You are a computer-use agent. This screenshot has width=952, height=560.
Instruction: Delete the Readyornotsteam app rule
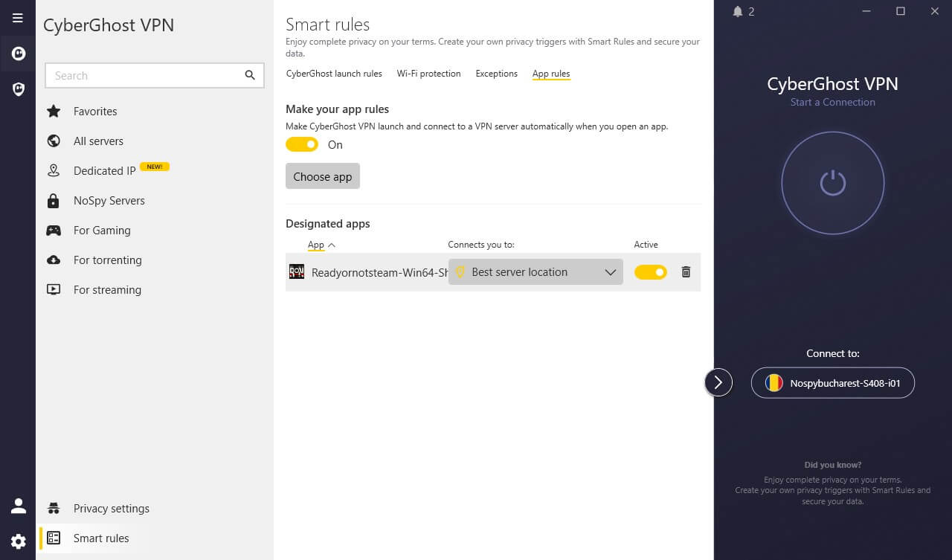(685, 271)
